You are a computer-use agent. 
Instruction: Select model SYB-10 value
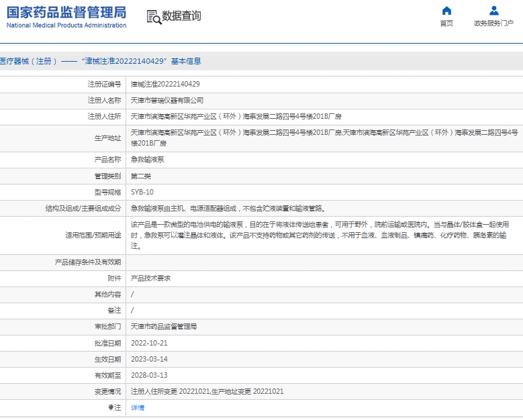click(x=142, y=192)
